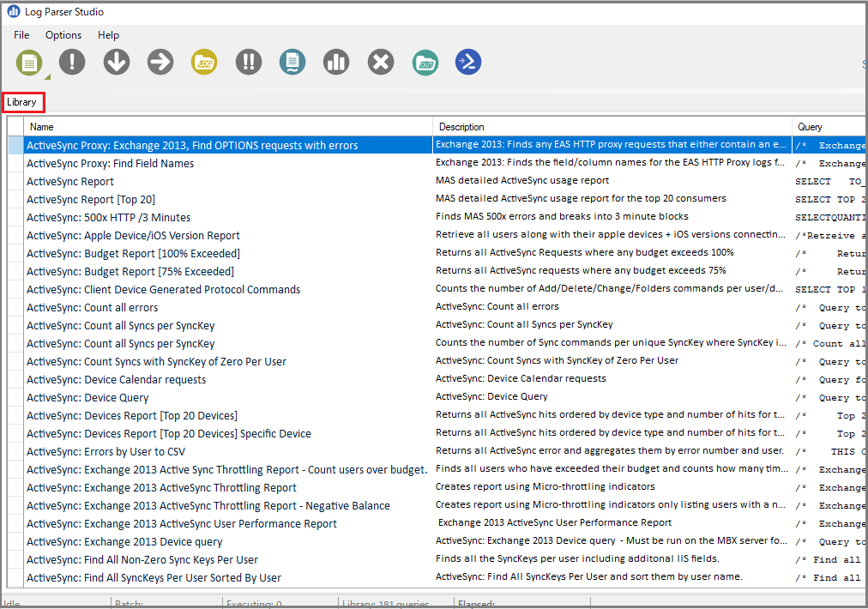The image size is (868, 609).
Task: Run the query using the single exclamation icon
Action: 72,62
